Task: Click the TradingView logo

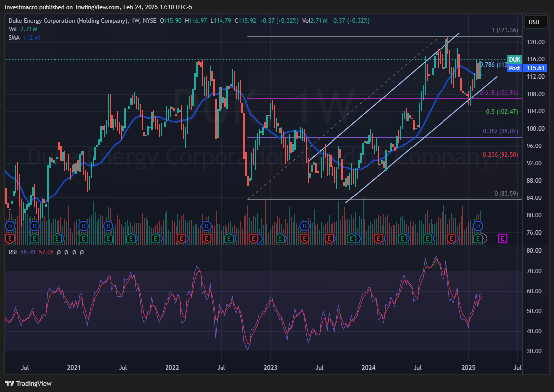Action: (x=28, y=383)
